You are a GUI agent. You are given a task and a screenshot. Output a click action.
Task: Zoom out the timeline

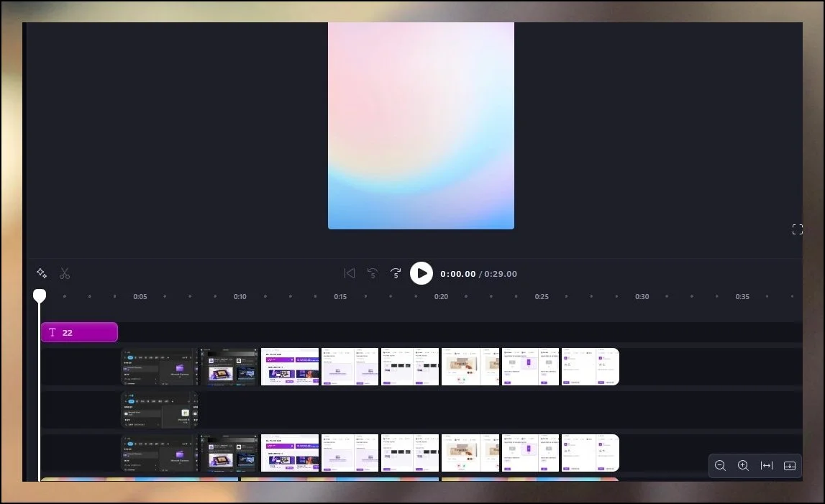[x=720, y=466]
